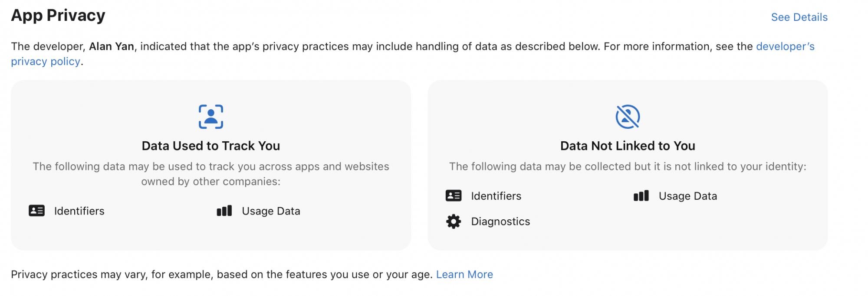
Task: Click the developer name Alan Yan
Action: (112, 46)
